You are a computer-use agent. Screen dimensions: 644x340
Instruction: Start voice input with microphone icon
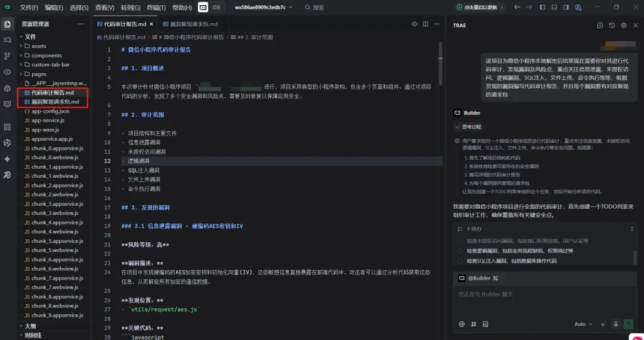[x=615, y=324]
